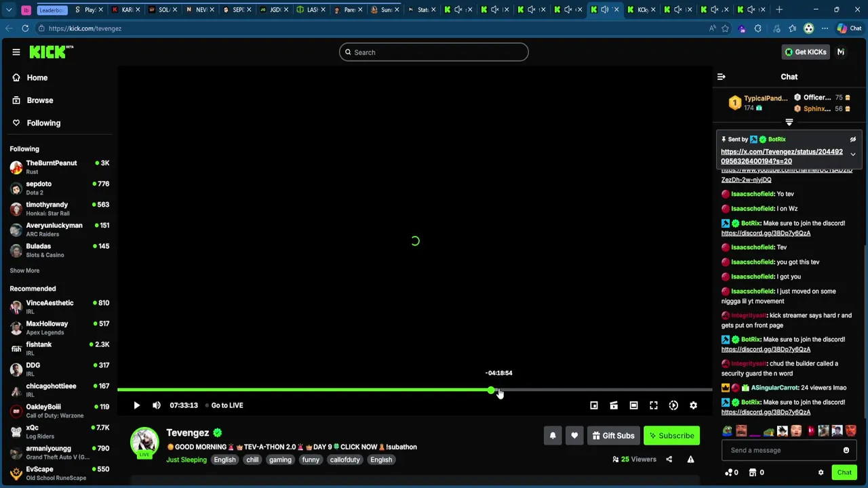
Task: Go to Home in sidebar
Action: coord(37,78)
